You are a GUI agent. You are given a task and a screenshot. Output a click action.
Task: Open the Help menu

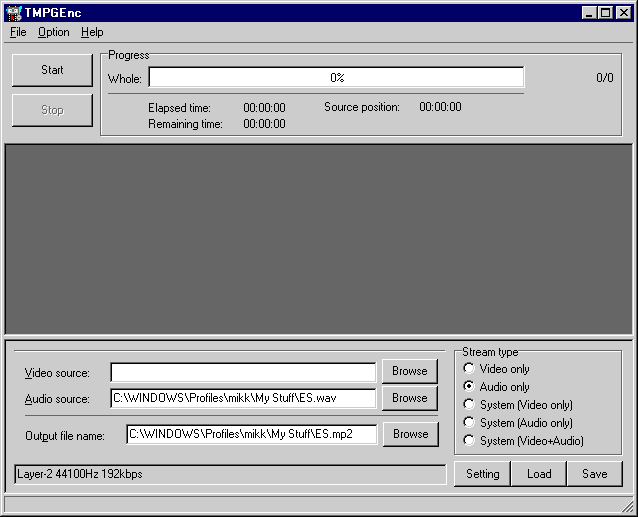point(92,32)
